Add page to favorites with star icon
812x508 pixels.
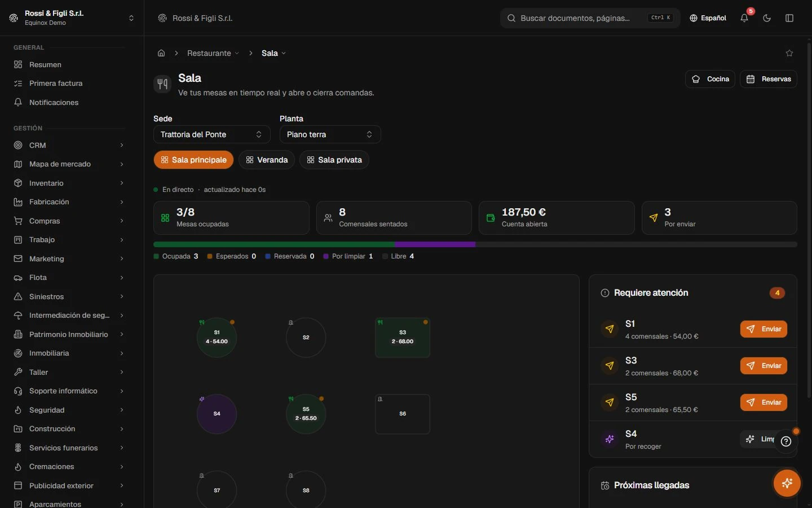click(789, 53)
